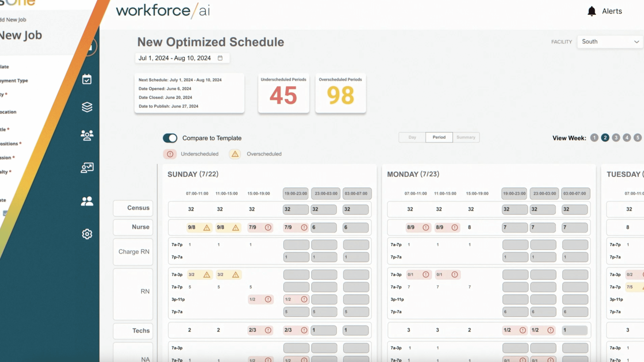Select View Week 5
This screenshot has width=644, height=362.
637,138
